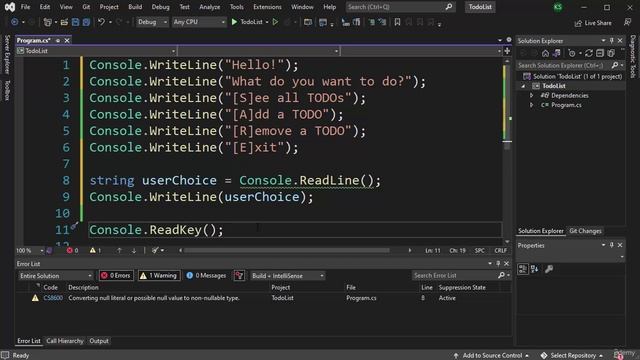Toggle the 1 Warning filter button
Screen dimensions: 640x360
pyautogui.click(x=159, y=276)
